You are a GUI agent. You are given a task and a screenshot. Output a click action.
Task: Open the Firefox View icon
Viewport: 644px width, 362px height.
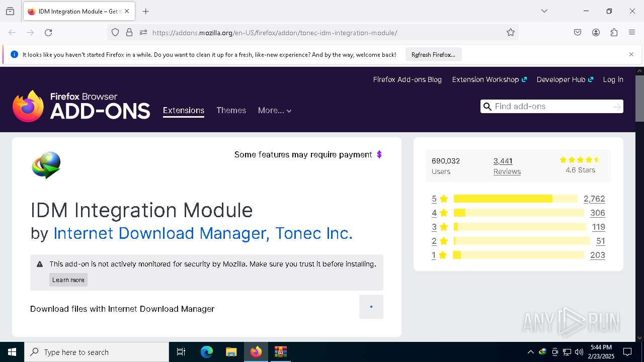coord(10,11)
